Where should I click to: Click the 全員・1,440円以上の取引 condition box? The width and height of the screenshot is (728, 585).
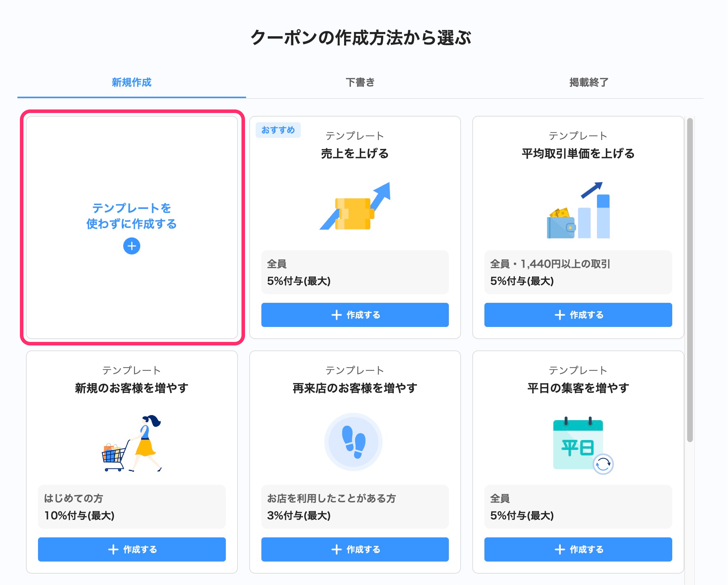578,272
